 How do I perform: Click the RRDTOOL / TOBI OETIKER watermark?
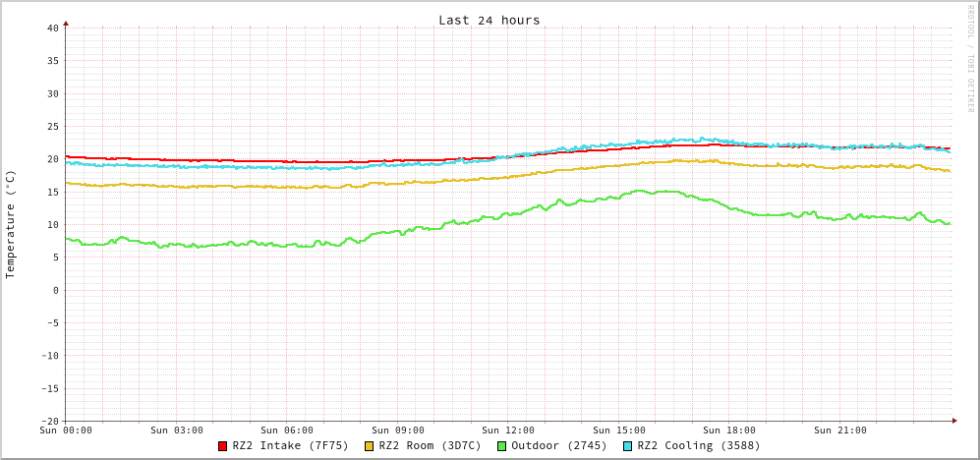970,58
